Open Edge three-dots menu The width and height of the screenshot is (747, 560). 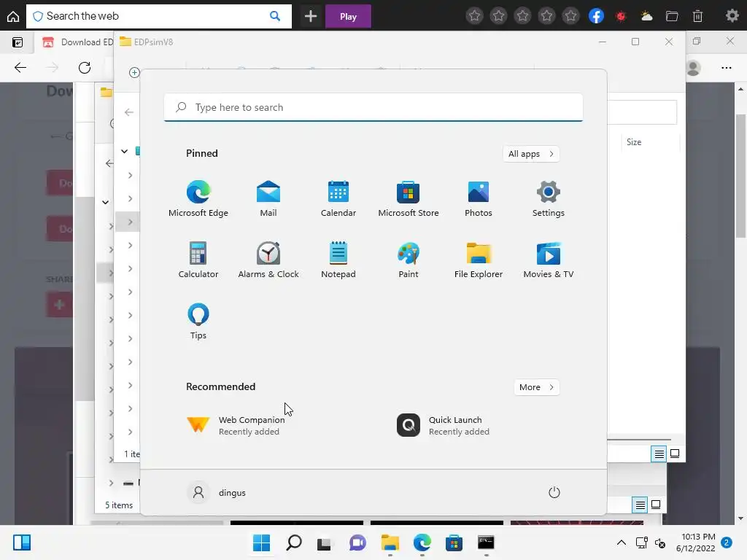tap(727, 68)
